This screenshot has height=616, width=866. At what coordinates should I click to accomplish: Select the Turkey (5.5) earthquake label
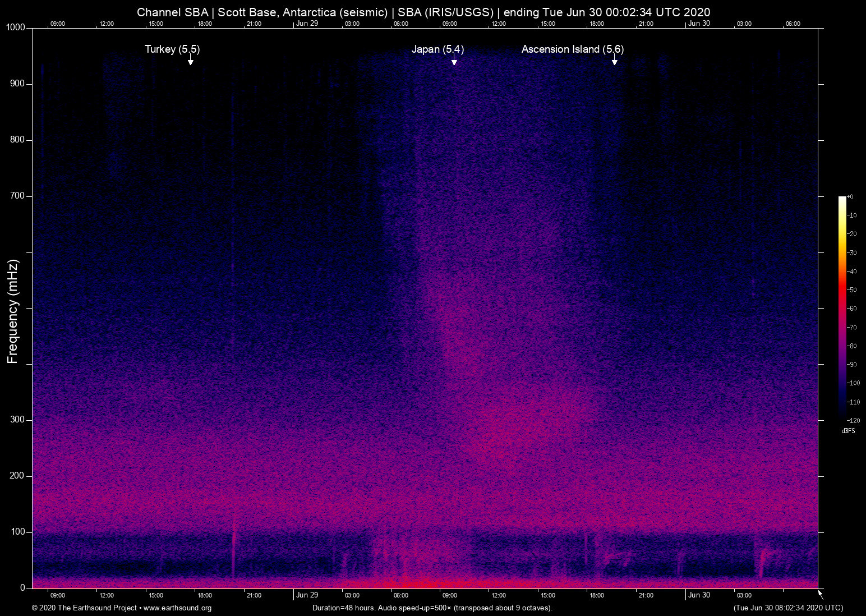pos(172,49)
